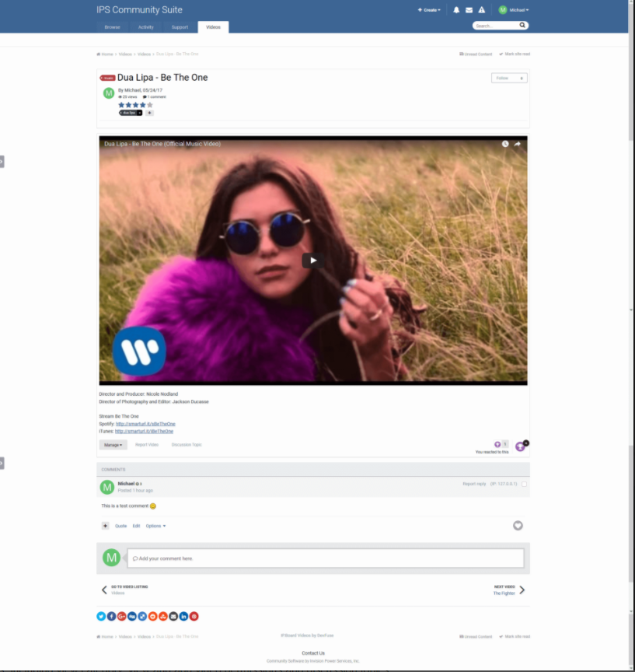Viewport: 635px width, 672px height.
Task: Click the video share arrow icon
Action: (x=518, y=144)
